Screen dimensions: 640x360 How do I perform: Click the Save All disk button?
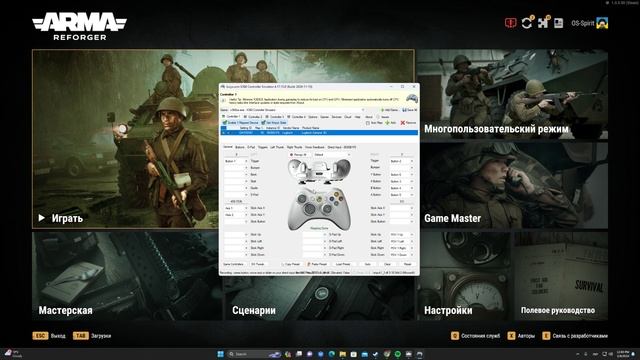[409, 110]
